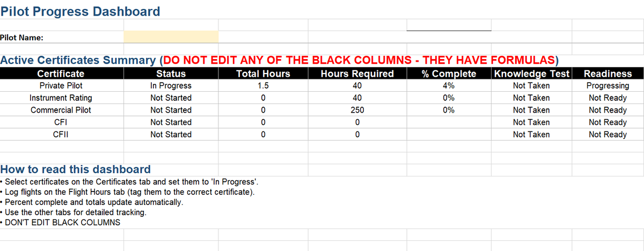644x251 pixels.
Task: Click Commercial Pilot's total hours cell
Action: point(263,110)
